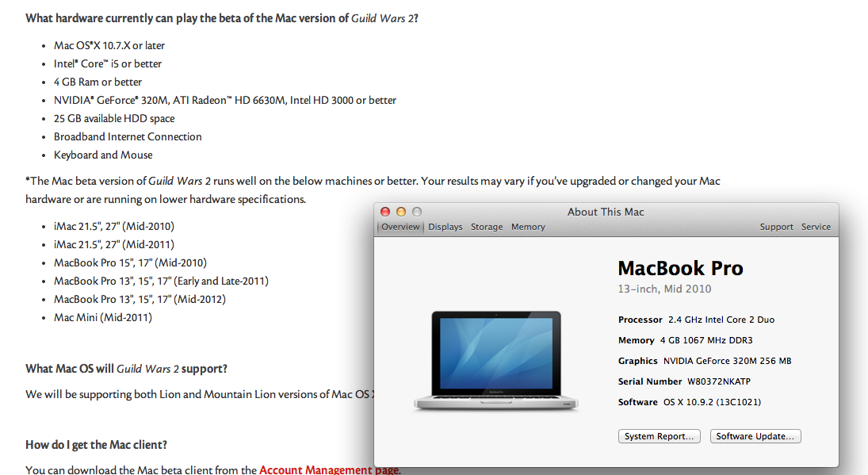Click the 4 GB 1067 MHz DDR3 text
The image size is (868, 475).
point(706,340)
